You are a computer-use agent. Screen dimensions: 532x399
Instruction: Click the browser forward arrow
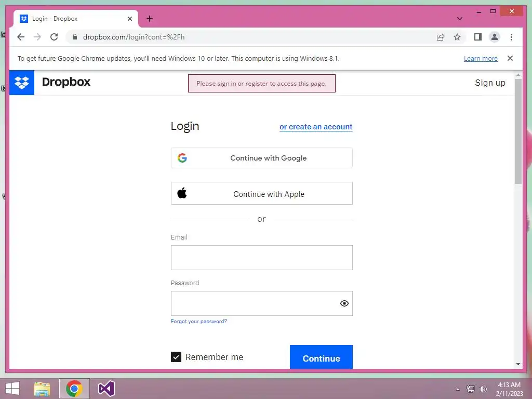coord(37,37)
